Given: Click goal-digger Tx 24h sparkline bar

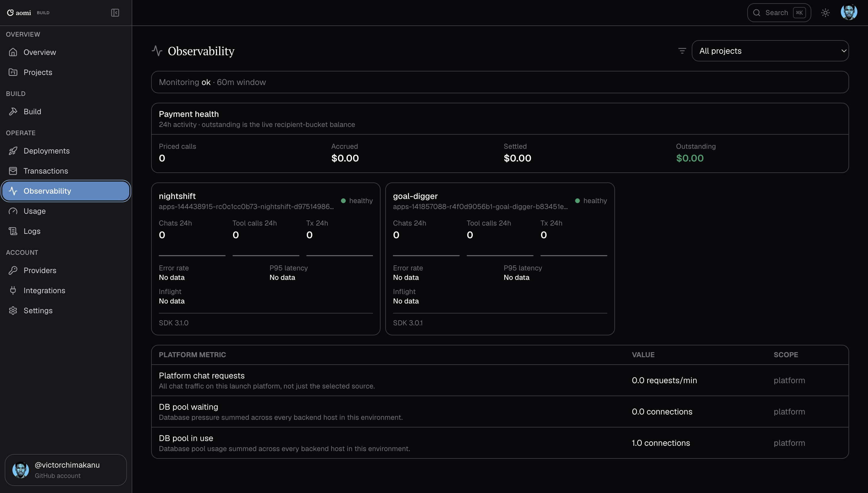Looking at the screenshot, I should pyautogui.click(x=573, y=255).
